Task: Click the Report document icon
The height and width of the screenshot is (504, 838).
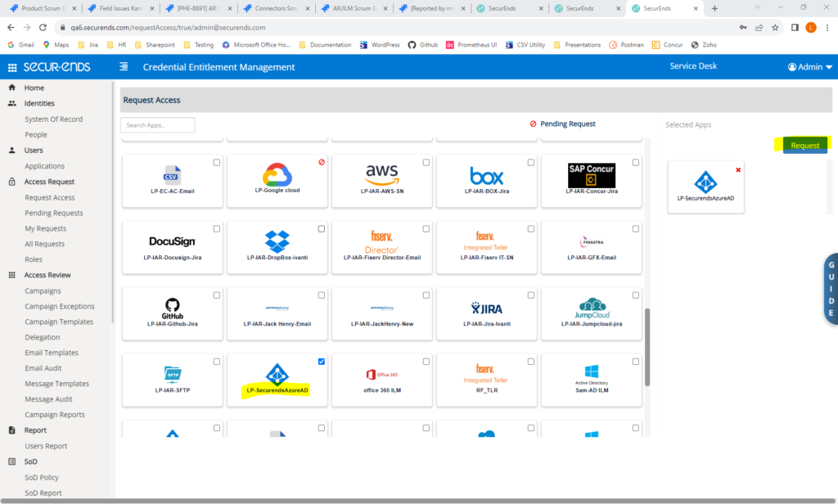Action: point(11,430)
